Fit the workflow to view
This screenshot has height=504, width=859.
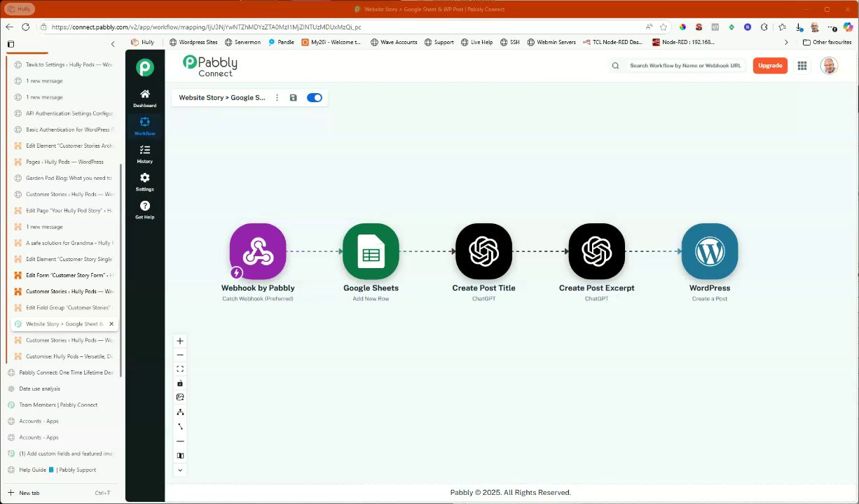tap(180, 369)
